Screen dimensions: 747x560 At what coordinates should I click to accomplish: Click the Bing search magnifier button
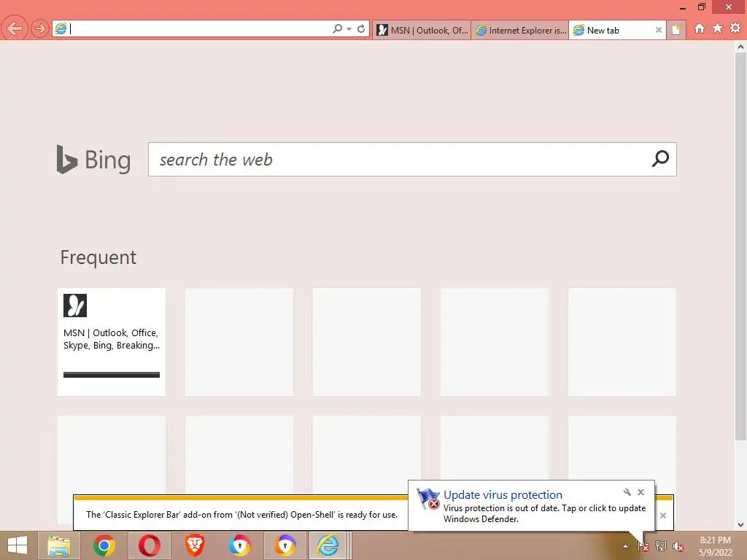660,159
